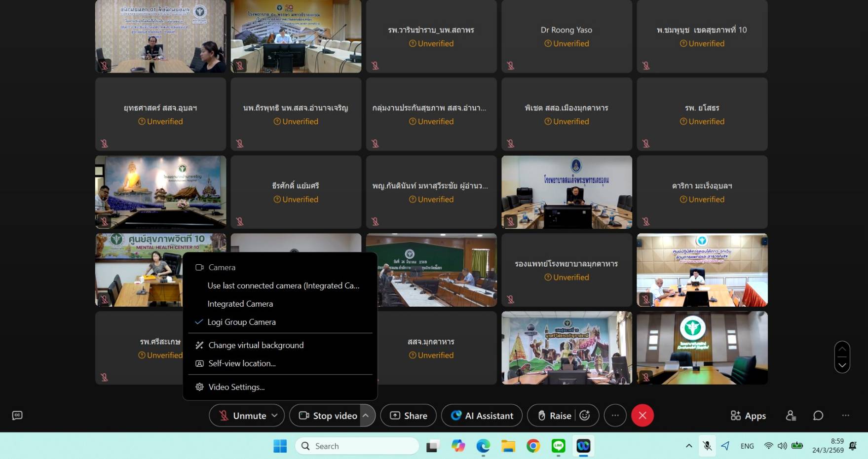The height and width of the screenshot is (459, 868).
Task: Collapse video options chevron beside Stop video
Action: click(x=366, y=416)
